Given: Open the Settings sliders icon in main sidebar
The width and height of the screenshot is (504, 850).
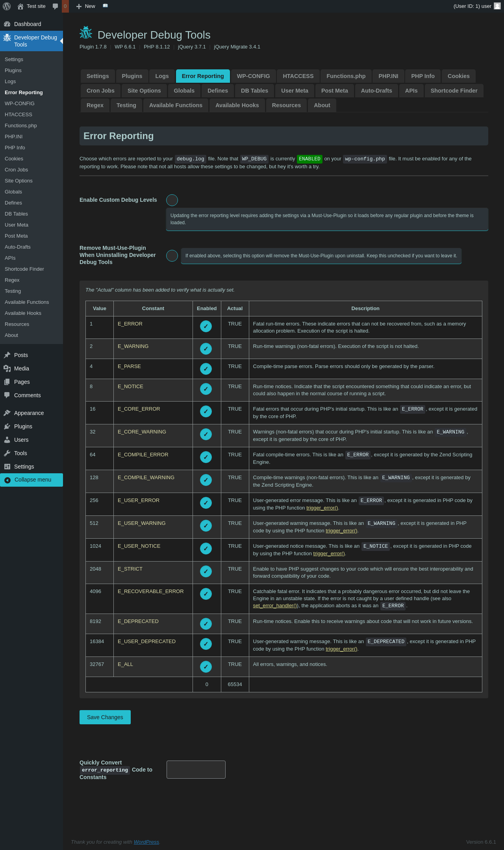Looking at the screenshot, I should tap(7, 467).
